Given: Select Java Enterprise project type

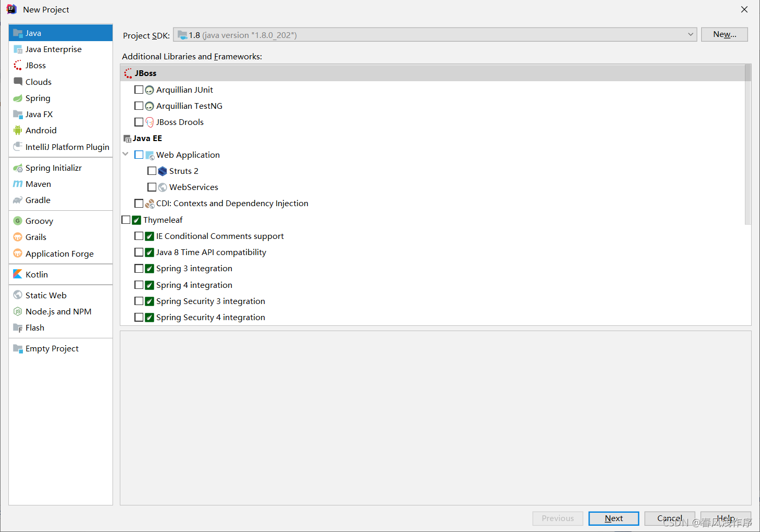Looking at the screenshot, I should [61, 49].
